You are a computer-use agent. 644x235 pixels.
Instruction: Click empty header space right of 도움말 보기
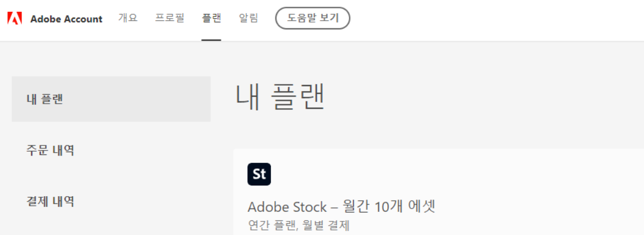(497, 19)
